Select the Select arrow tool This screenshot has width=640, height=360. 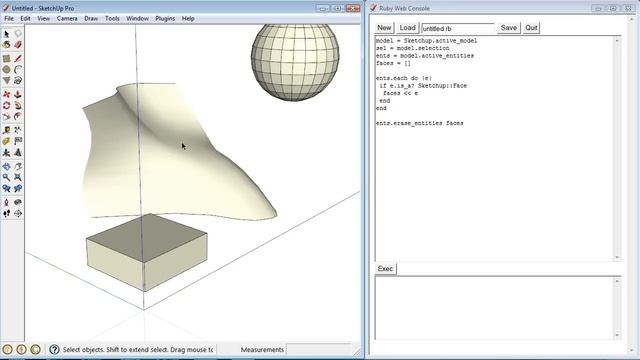pyautogui.click(x=7, y=34)
